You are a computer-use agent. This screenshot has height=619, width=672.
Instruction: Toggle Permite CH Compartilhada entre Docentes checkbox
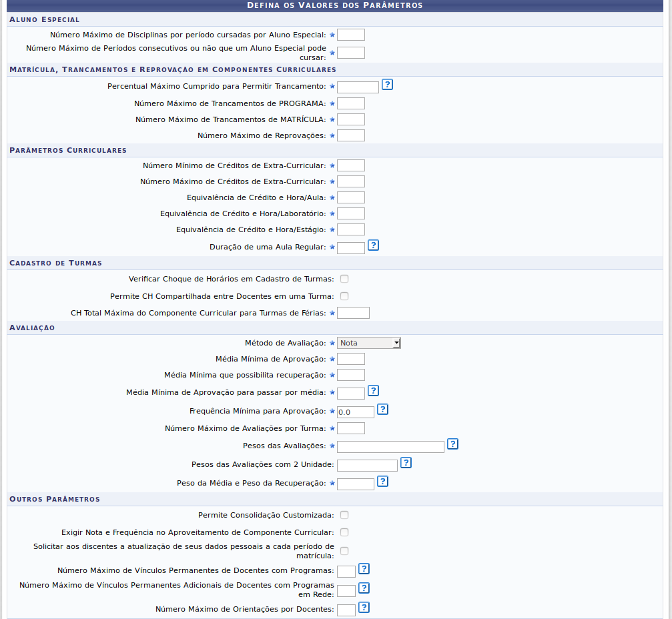pyautogui.click(x=344, y=296)
